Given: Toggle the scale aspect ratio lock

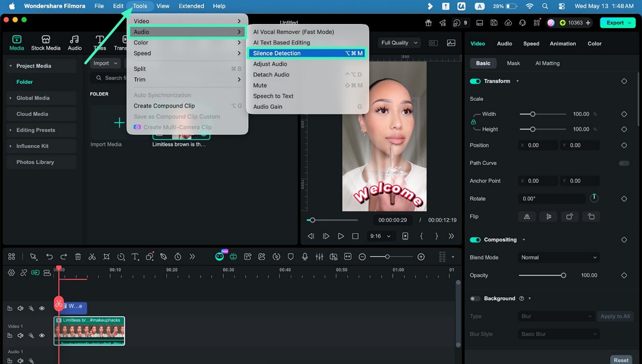Looking at the screenshot, I should (x=473, y=121).
